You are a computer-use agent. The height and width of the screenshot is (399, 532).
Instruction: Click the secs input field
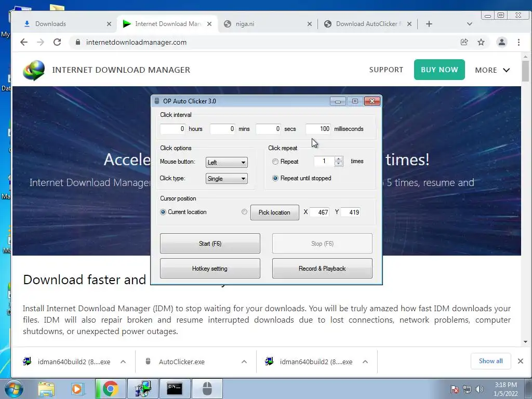(x=268, y=129)
